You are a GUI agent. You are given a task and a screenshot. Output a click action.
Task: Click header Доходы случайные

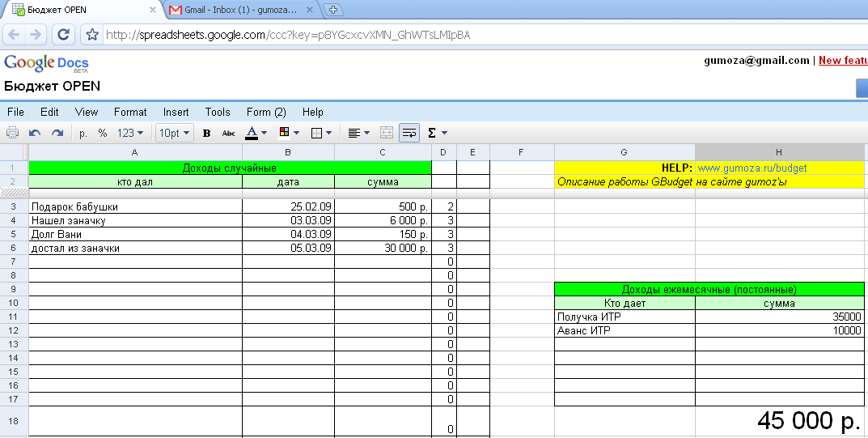coord(230,168)
